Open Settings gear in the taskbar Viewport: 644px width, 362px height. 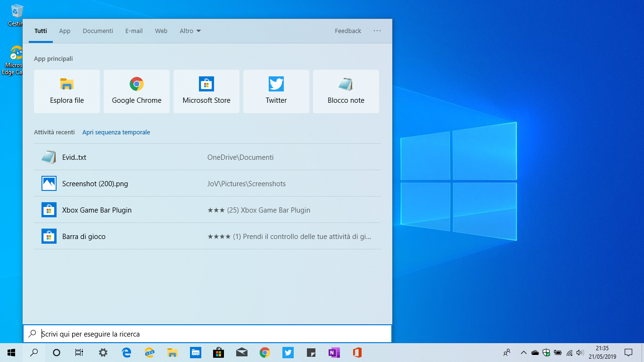103,353
